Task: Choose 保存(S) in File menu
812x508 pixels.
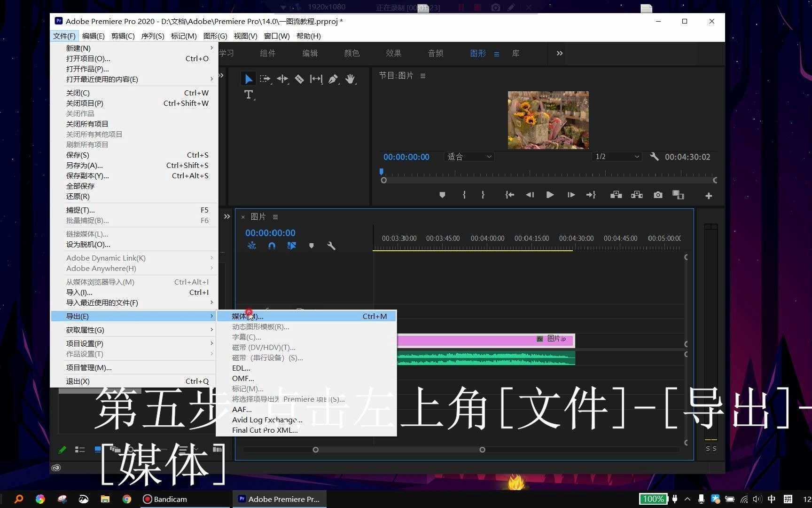Action: pos(134,155)
